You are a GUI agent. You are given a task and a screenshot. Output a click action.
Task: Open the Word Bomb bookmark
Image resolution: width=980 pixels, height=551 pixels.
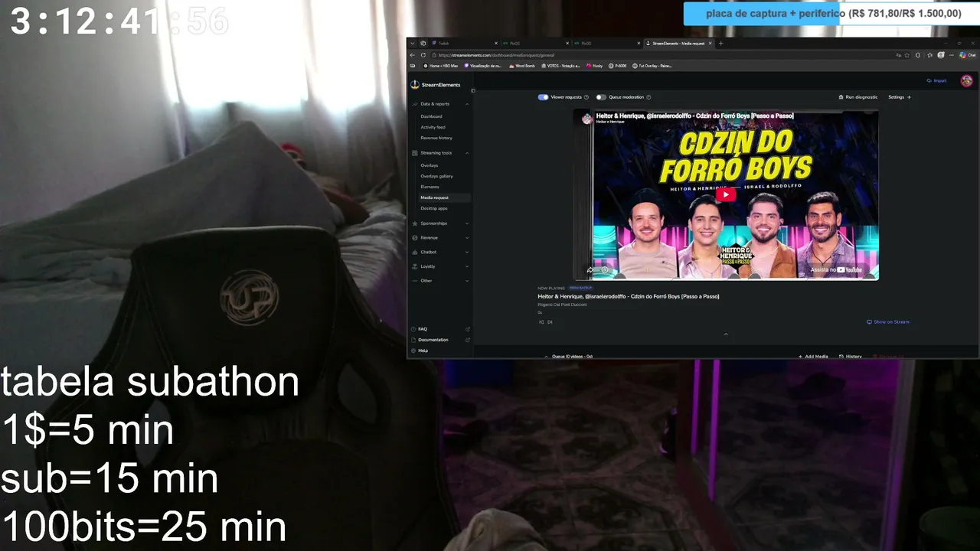click(x=521, y=66)
